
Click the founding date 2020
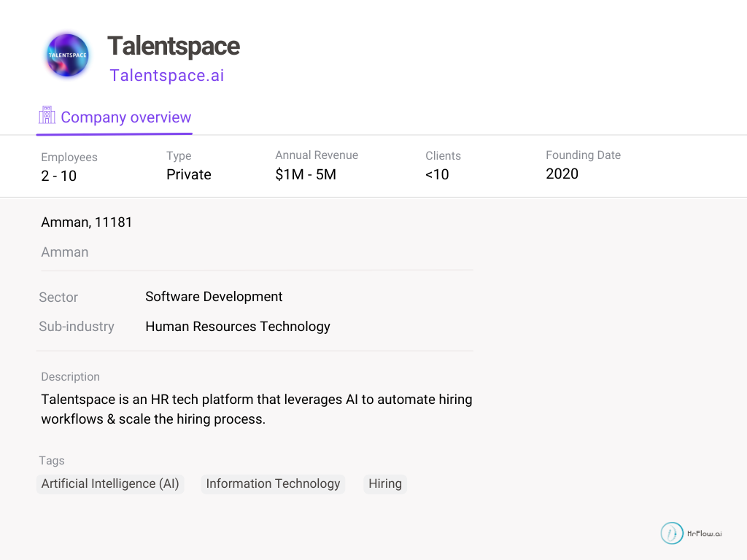click(x=562, y=174)
